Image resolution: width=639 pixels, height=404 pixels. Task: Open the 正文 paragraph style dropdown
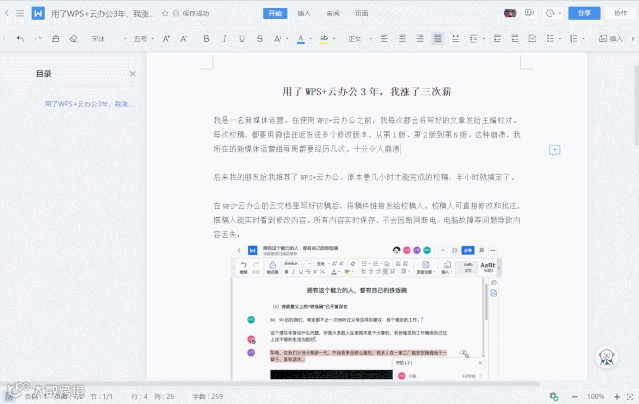pyautogui.click(x=359, y=39)
